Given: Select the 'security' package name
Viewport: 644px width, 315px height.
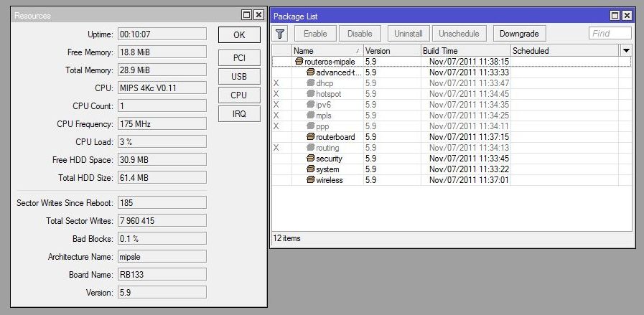Looking at the screenshot, I should [329, 159].
